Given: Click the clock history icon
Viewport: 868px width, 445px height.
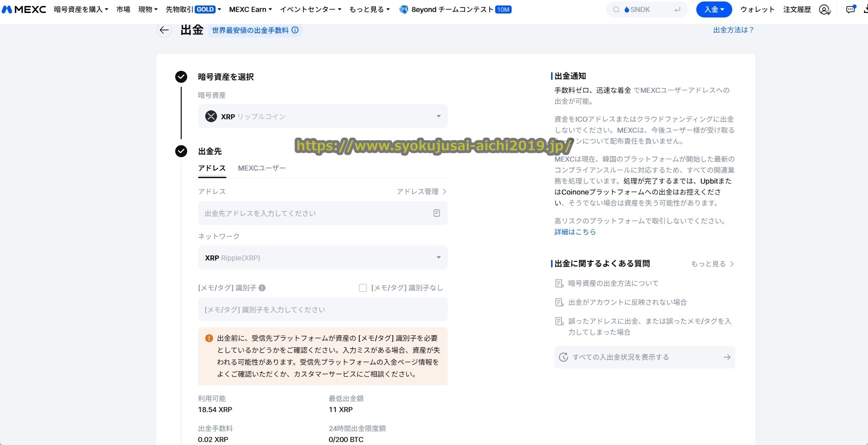Looking at the screenshot, I should point(564,357).
